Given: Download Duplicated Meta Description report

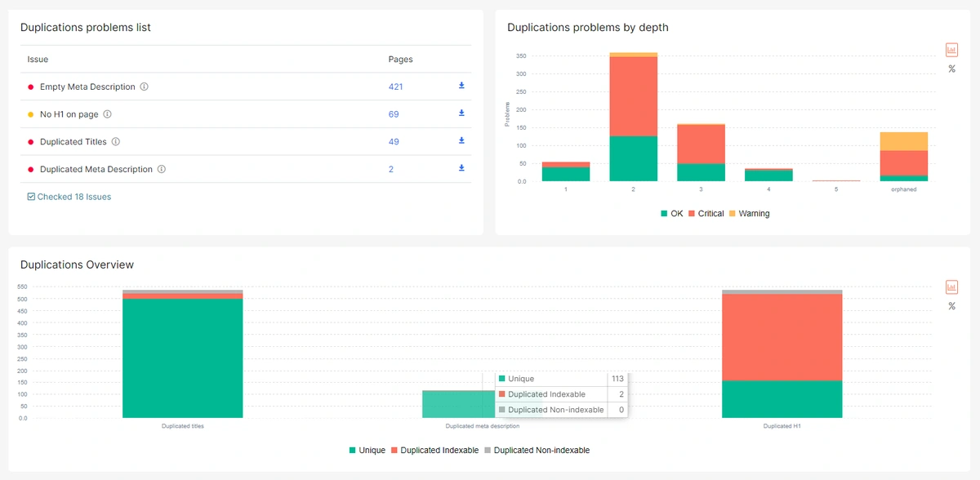Looking at the screenshot, I should [x=461, y=169].
